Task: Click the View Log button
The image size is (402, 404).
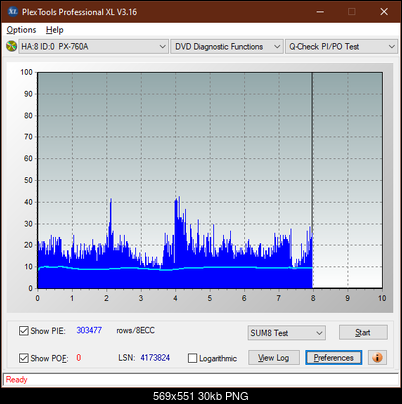Action: 274,358
